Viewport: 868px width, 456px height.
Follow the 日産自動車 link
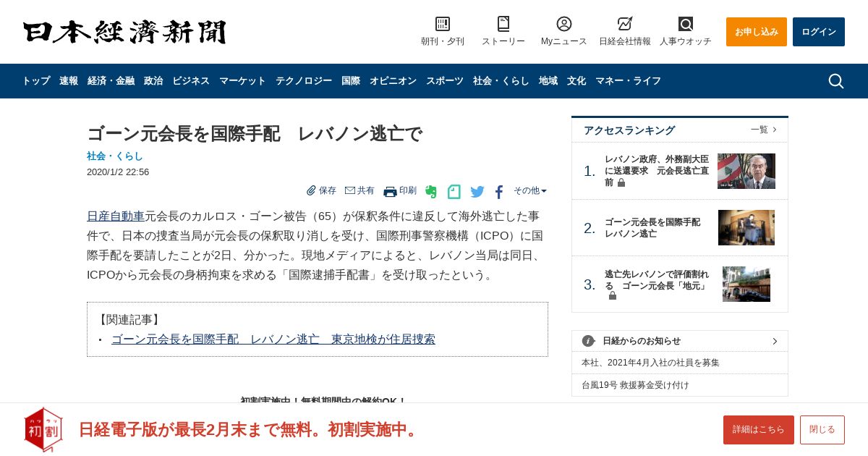coord(116,216)
